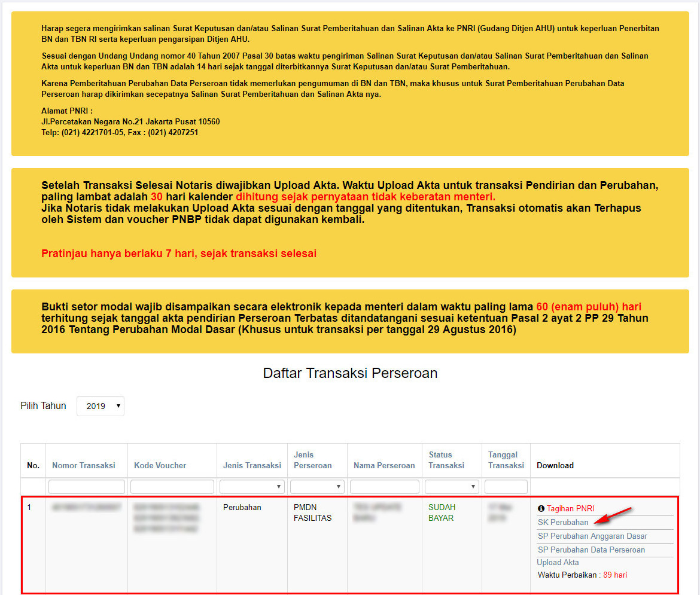Select the Tanggal Transaksi filter input
This screenshot has height=595, width=700.
pos(506,487)
